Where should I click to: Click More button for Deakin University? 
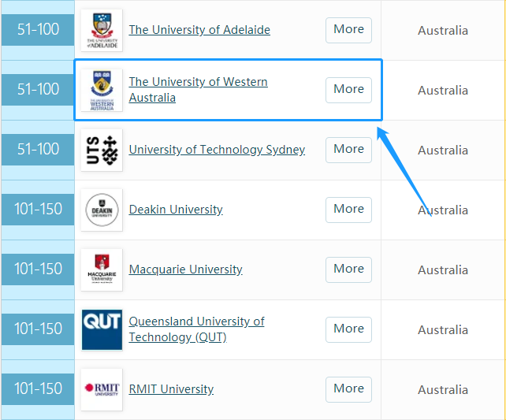(348, 210)
